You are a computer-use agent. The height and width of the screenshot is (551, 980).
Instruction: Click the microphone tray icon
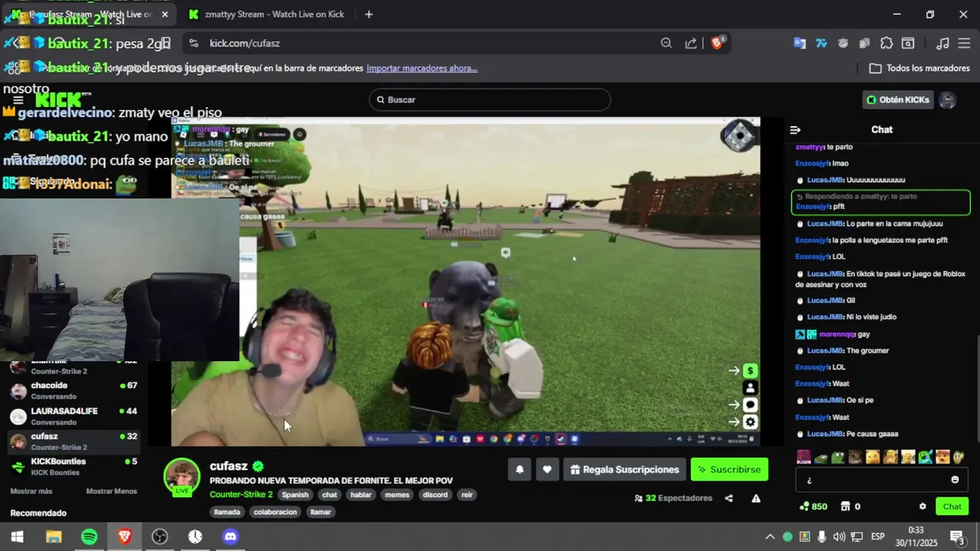point(822,536)
